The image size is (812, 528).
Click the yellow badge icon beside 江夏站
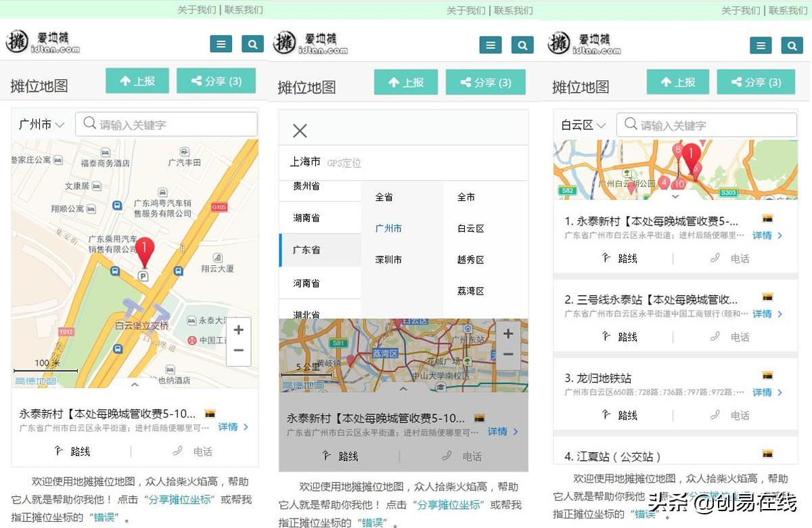(x=767, y=454)
